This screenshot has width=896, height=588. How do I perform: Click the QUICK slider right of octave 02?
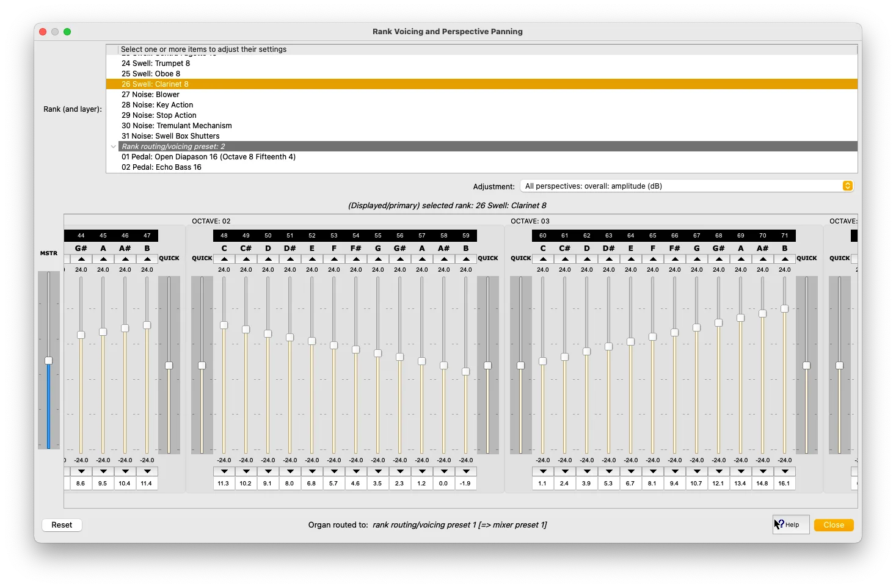tap(487, 366)
